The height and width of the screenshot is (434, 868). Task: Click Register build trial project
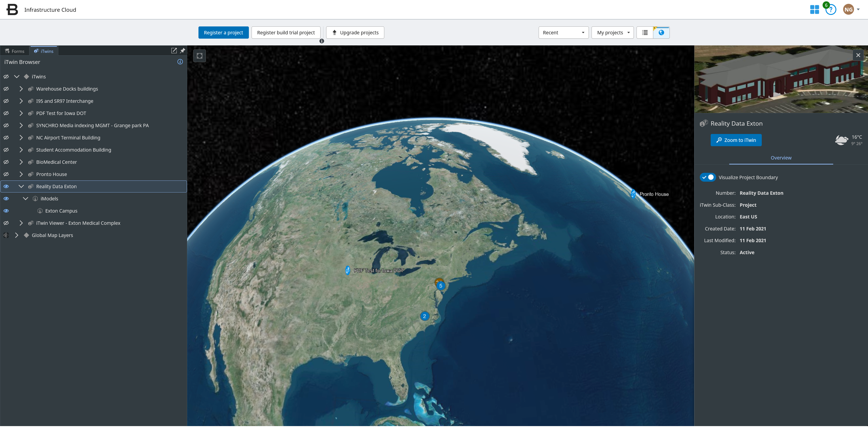click(x=286, y=33)
